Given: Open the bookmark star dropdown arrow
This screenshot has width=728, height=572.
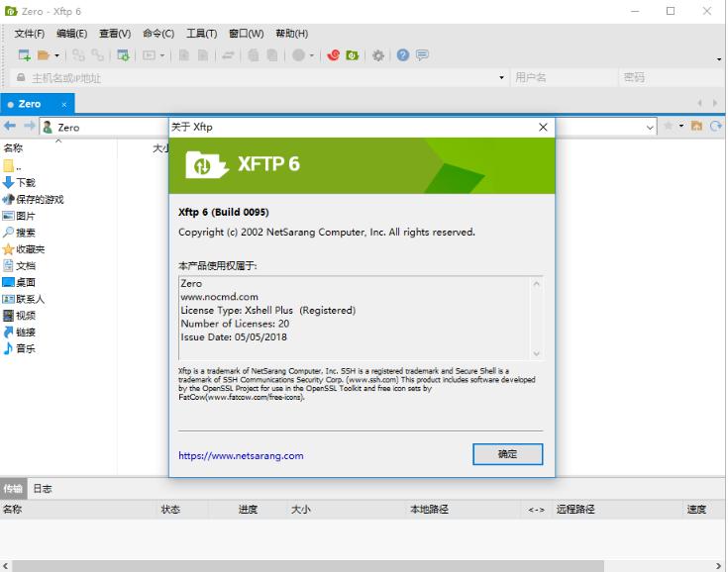Looking at the screenshot, I should 680,126.
